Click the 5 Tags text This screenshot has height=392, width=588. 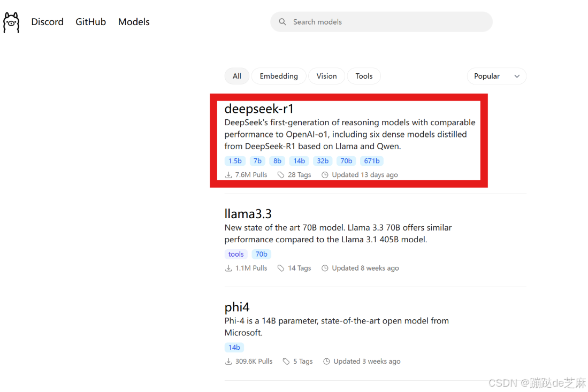coord(303,362)
